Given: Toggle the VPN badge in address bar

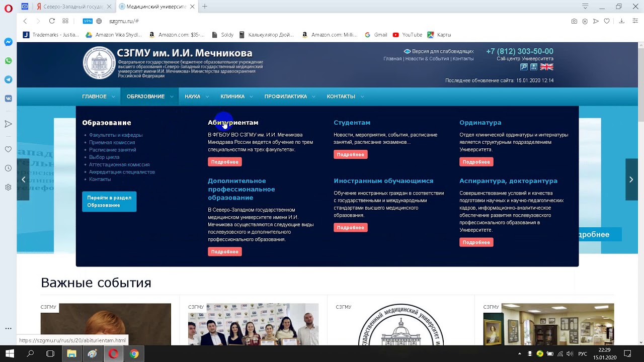Looking at the screenshot, I should 88,21.
